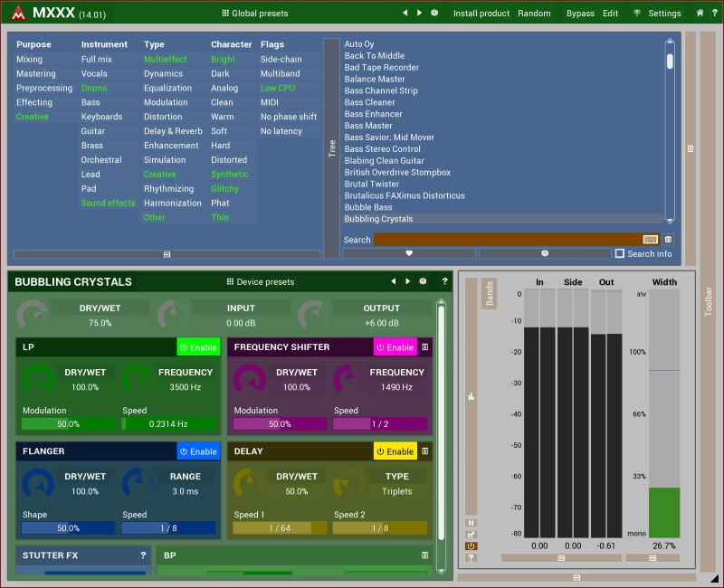Image resolution: width=724 pixels, height=588 pixels.
Task: Open the on-screen keyboard icon in search
Action: [650, 240]
